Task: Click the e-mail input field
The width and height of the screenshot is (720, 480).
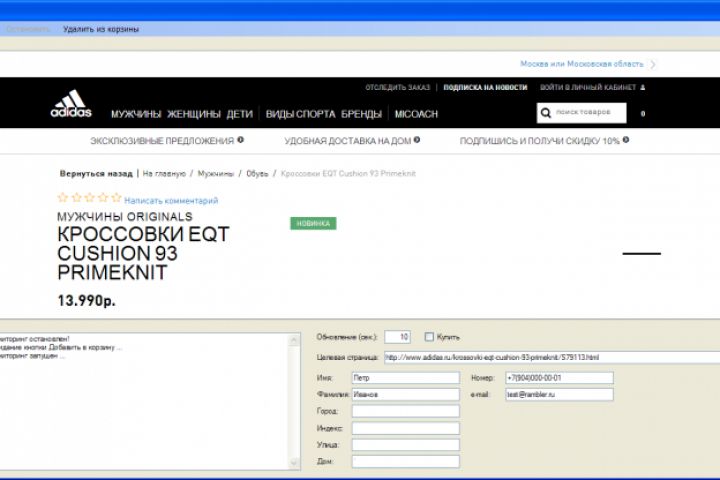Action: click(x=559, y=395)
